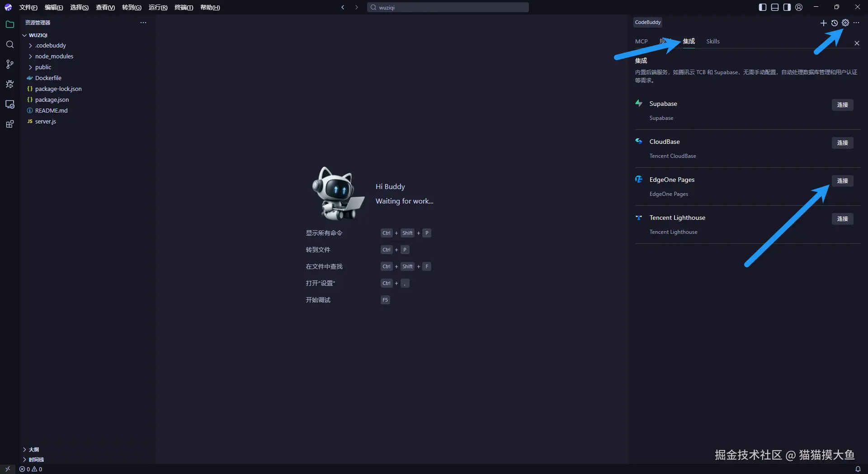This screenshot has width=868, height=474.
Task: Toggle the primary left sidebar
Action: pyautogui.click(x=763, y=7)
